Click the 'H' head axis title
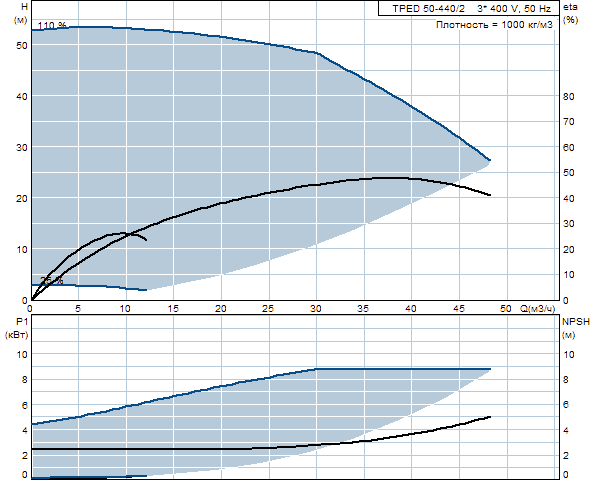The height and width of the screenshot is (480, 592). coord(24,7)
